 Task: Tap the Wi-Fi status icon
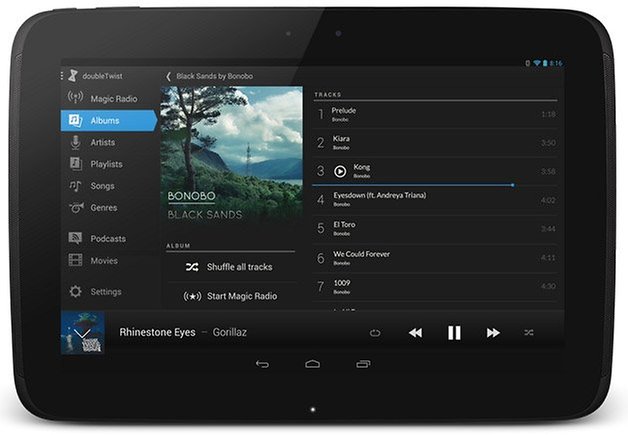point(537,63)
